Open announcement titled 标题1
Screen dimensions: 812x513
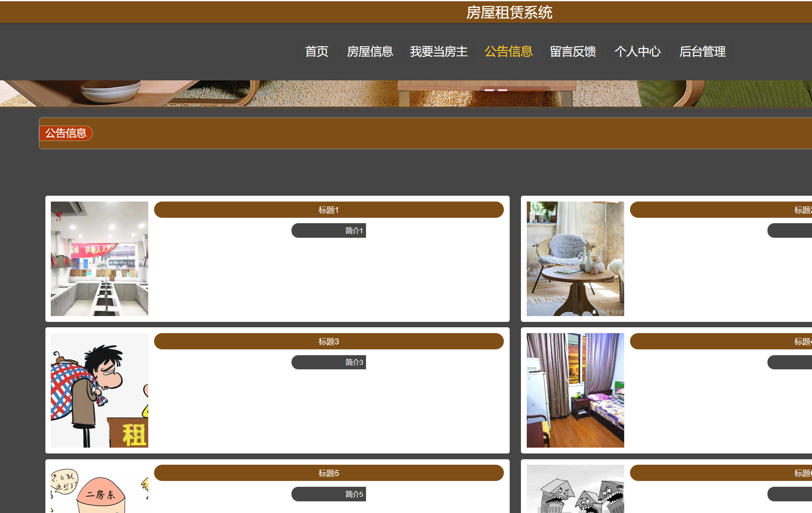[329, 210]
